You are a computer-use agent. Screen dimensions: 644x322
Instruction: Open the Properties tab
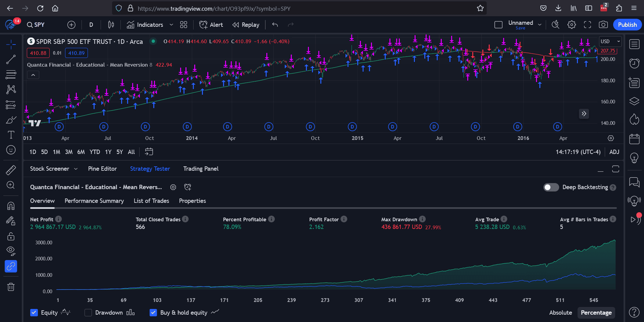point(192,201)
